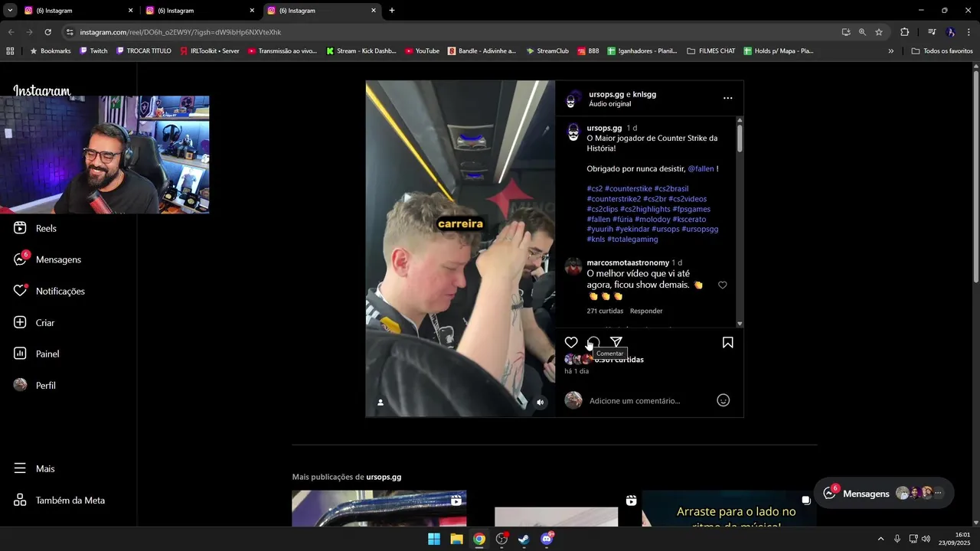
Task: Click Responder under the marcosmotaastronomy comment
Action: coord(646,311)
